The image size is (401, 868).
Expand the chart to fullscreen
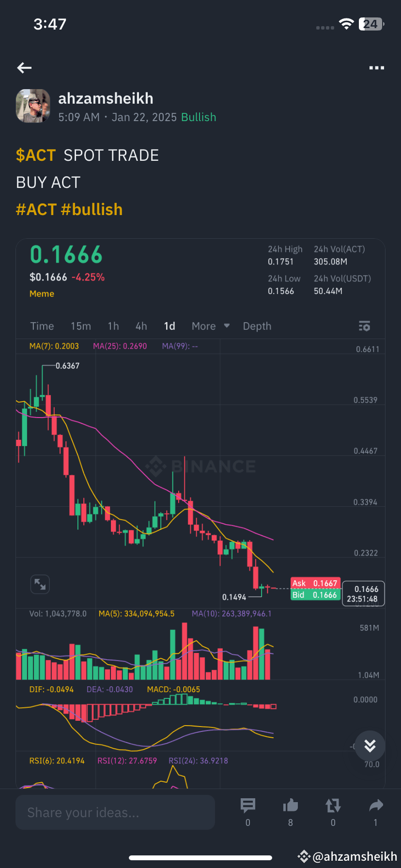click(x=40, y=584)
